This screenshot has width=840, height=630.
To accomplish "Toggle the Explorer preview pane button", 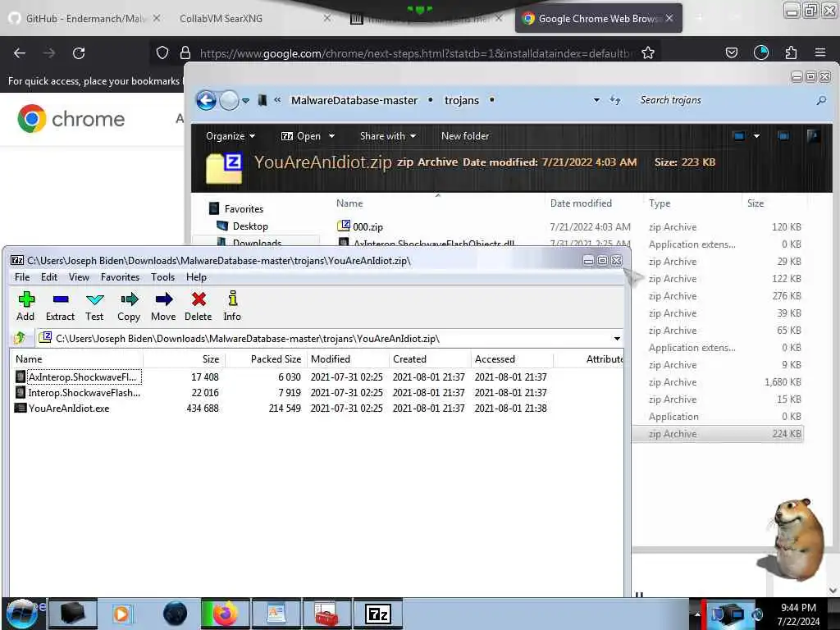I will [x=783, y=136].
